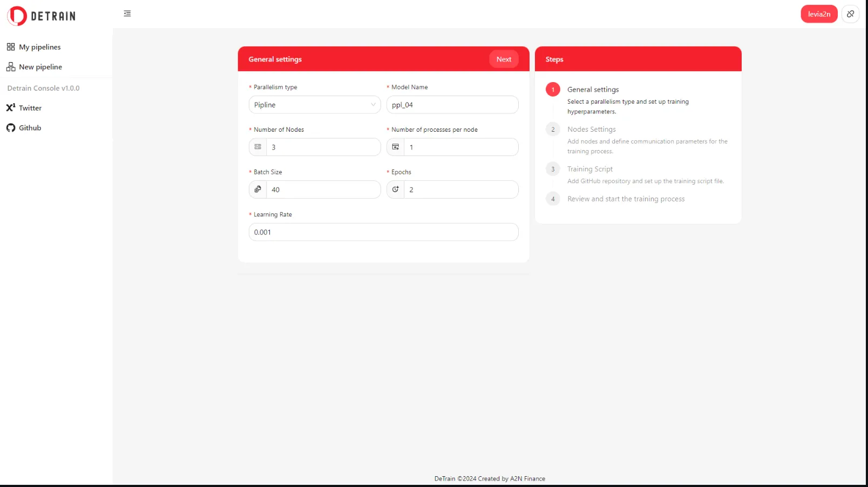Click the Batch Size field icon
This screenshot has height=487, width=868.
pyautogui.click(x=258, y=190)
